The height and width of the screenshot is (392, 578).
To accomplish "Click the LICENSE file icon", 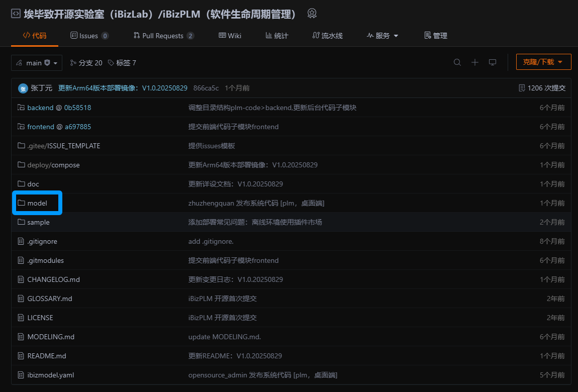I will pos(21,318).
